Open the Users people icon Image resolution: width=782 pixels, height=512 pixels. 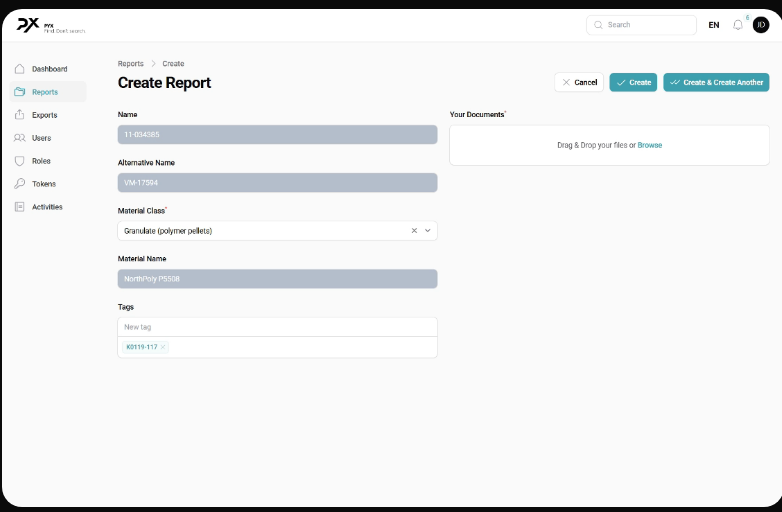point(19,138)
